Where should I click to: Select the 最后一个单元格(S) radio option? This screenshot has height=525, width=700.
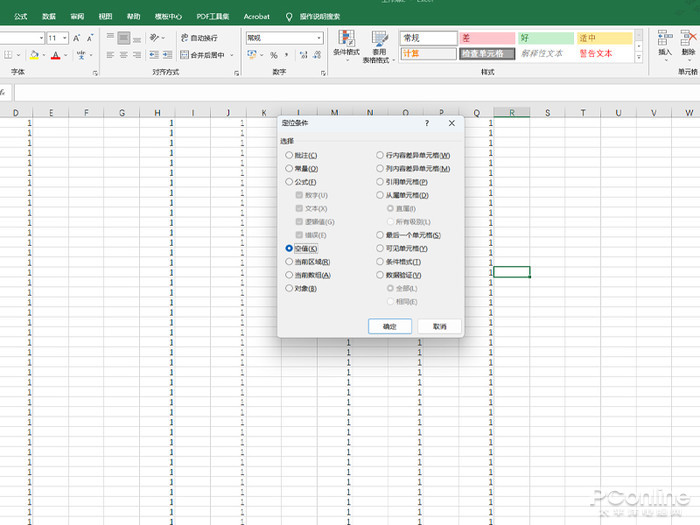coord(380,235)
